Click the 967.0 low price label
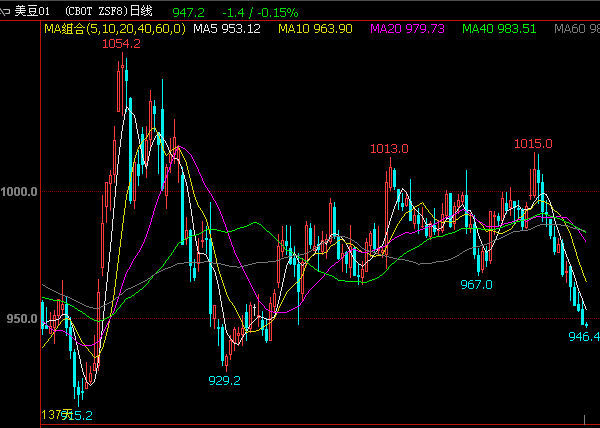Image resolution: width=600 pixels, height=428 pixels. pyautogui.click(x=476, y=285)
